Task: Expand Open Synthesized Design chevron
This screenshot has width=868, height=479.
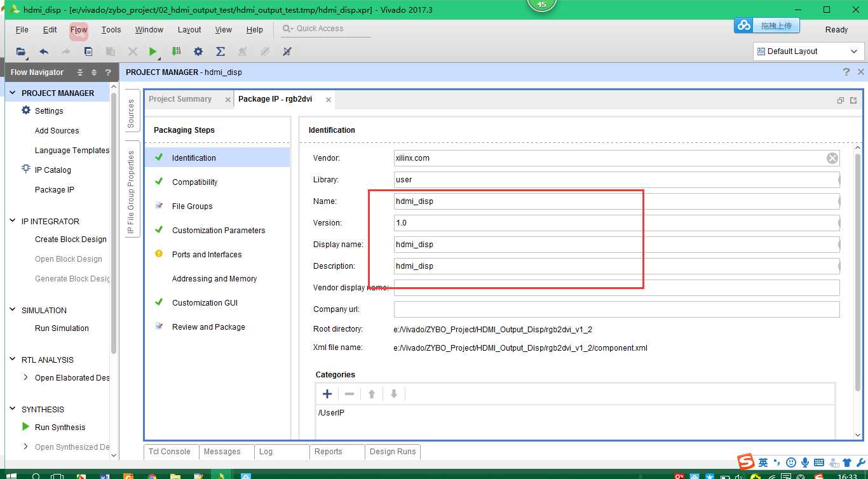Action: (x=25, y=447)
